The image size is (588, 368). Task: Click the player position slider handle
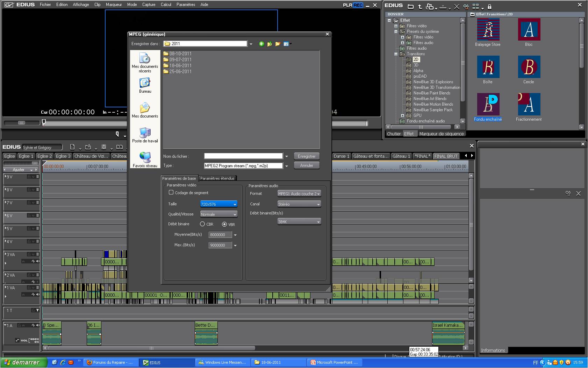[44, 122]
